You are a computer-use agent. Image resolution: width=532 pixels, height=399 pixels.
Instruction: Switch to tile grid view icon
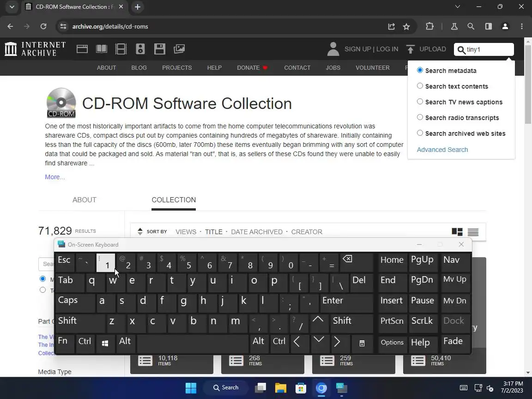tap(457, 232)
